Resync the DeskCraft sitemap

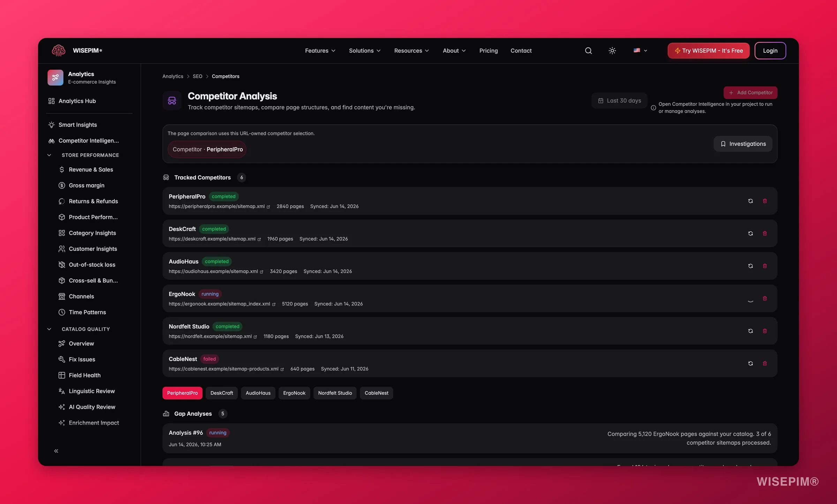coord(751,233)
